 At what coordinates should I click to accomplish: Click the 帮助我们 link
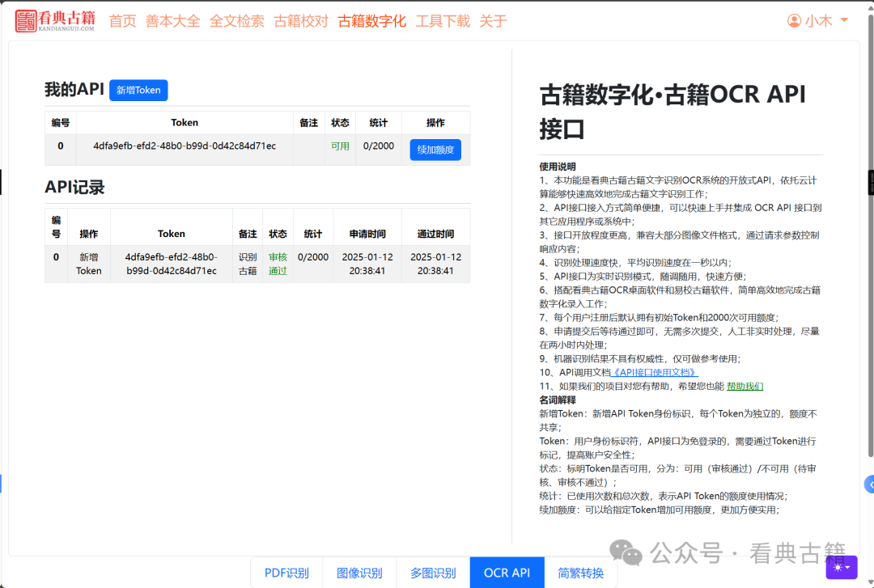(745, 386)
